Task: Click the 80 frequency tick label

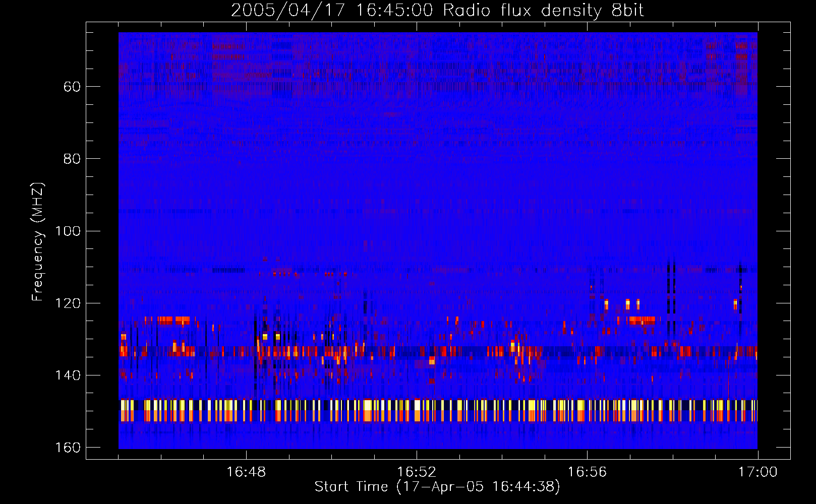Action: 72,159
